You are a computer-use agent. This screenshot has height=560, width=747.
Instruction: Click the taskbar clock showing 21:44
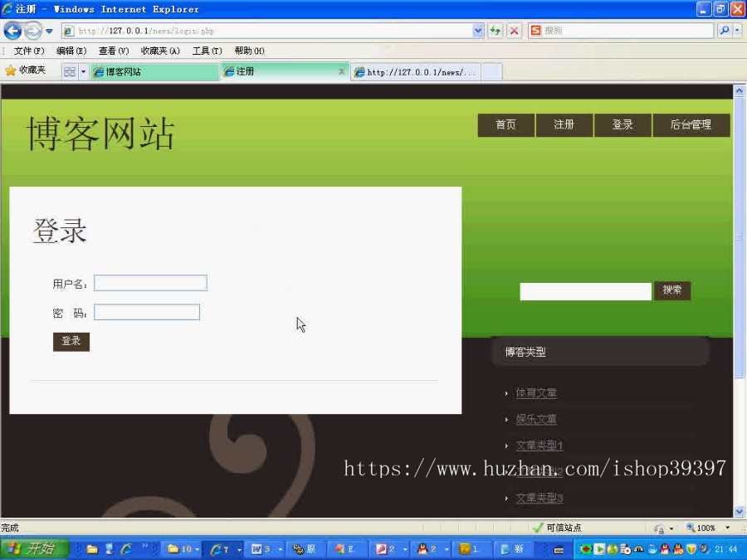click(726, 549)
